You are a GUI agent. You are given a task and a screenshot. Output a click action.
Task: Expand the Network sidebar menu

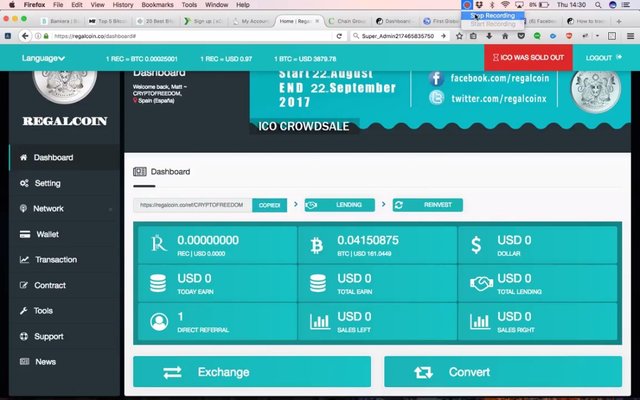pyautogui.click(x=64, y=209)
